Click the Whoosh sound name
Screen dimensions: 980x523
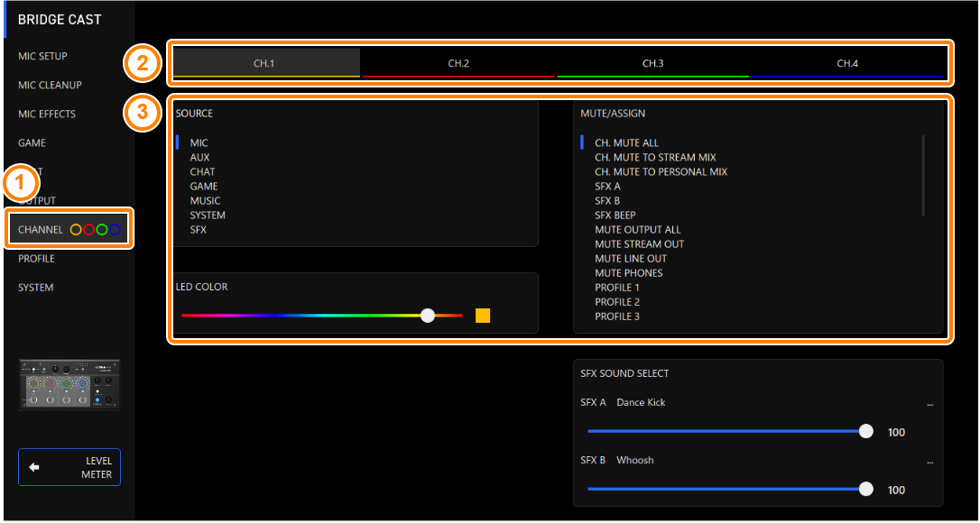635,460
